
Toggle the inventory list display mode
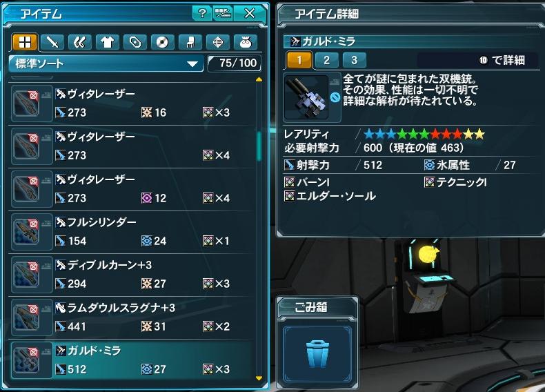(222, 13)
